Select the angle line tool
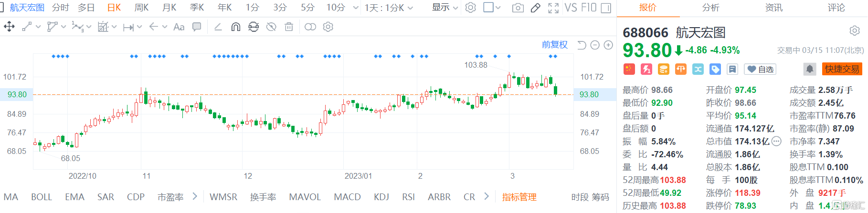The width and height of the screenshot is (868, 213). pos(218,27)
